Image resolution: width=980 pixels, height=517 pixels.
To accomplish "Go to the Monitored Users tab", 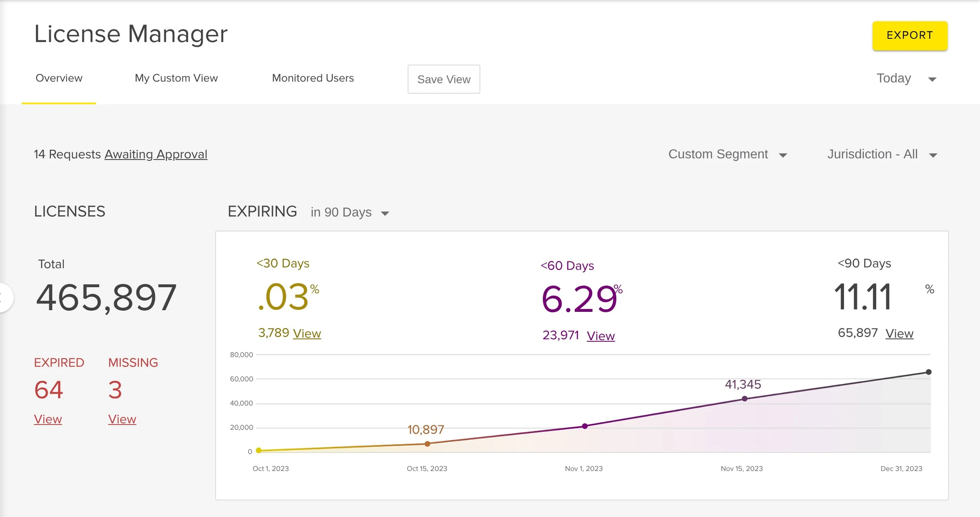I will [x=313, y=78].
